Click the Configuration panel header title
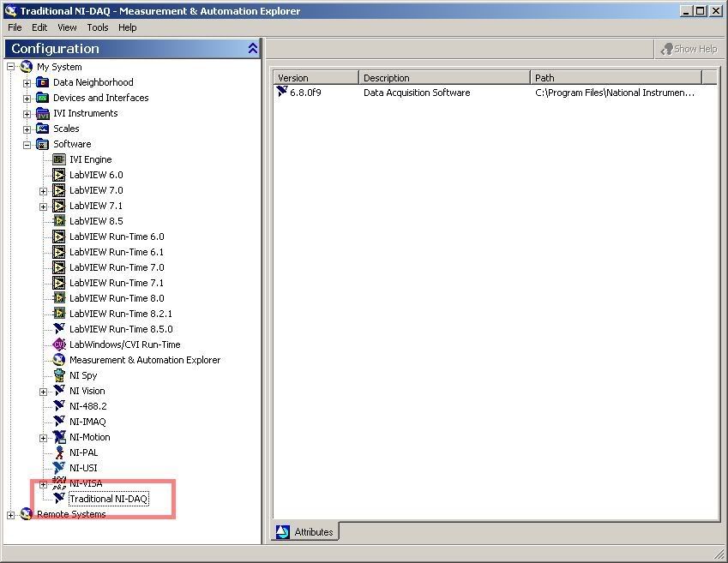 55,48
